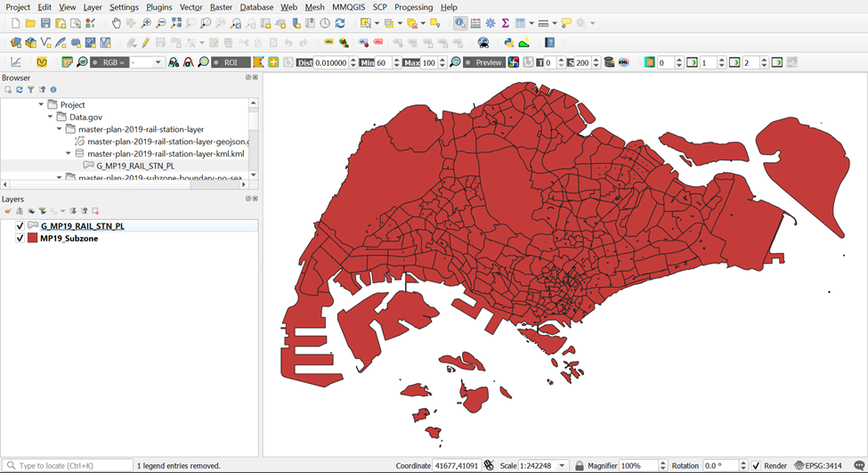Open the Vector menu
Image resolution: width=868 pixels, height=473 pixels.
tap(191, 7)
